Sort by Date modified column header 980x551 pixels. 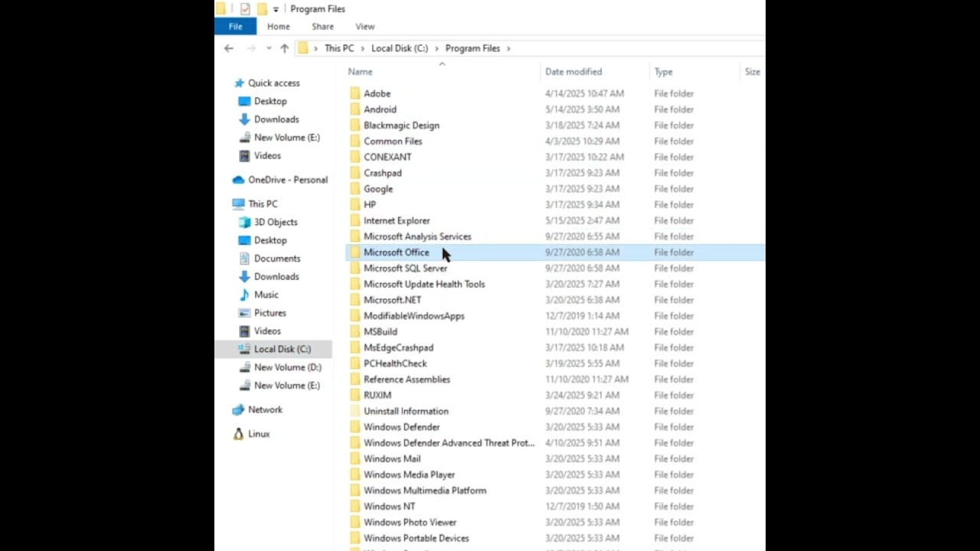[573, 72]
